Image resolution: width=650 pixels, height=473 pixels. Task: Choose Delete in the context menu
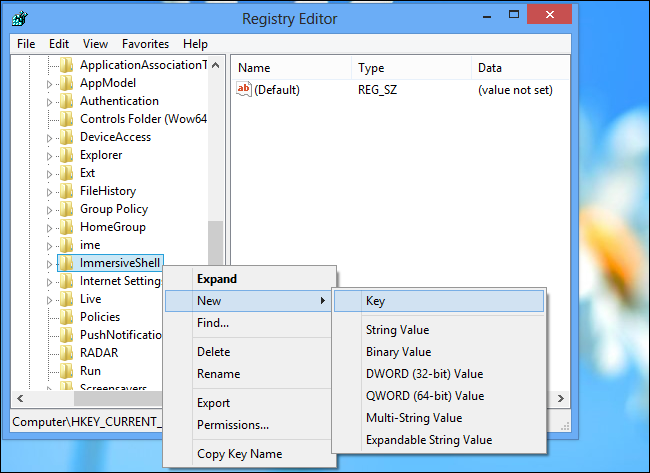coord(250,352)
